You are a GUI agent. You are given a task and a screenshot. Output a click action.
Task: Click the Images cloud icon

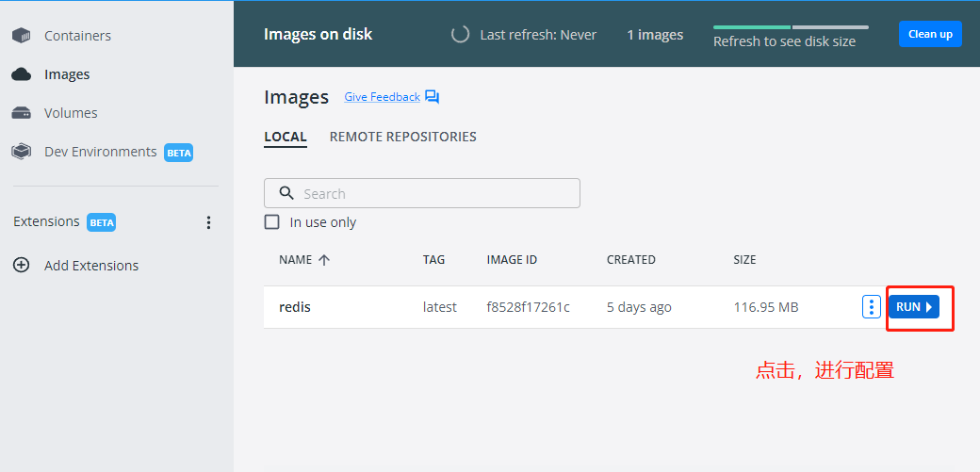[22, 74]
